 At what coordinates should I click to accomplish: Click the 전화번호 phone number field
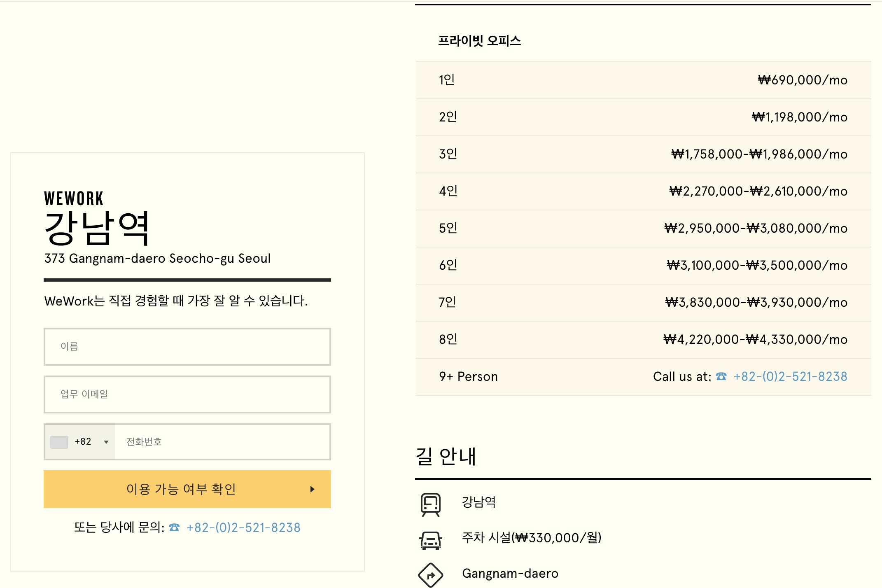[222, 442]
